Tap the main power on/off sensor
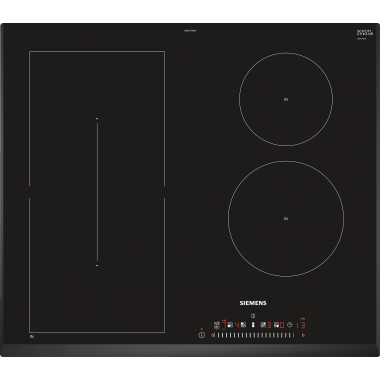 pyautogui.click(x=202, y=335)
